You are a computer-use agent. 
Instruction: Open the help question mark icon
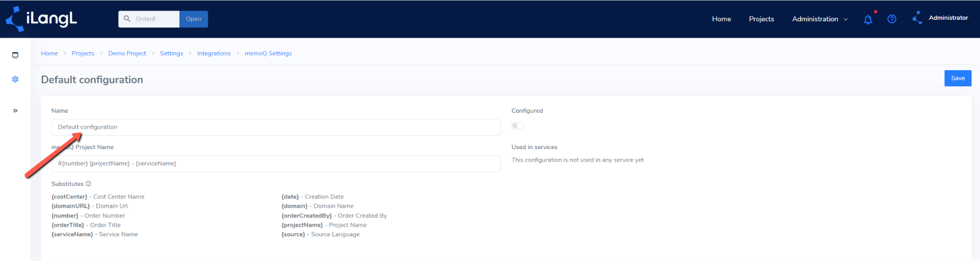point(892,19)
